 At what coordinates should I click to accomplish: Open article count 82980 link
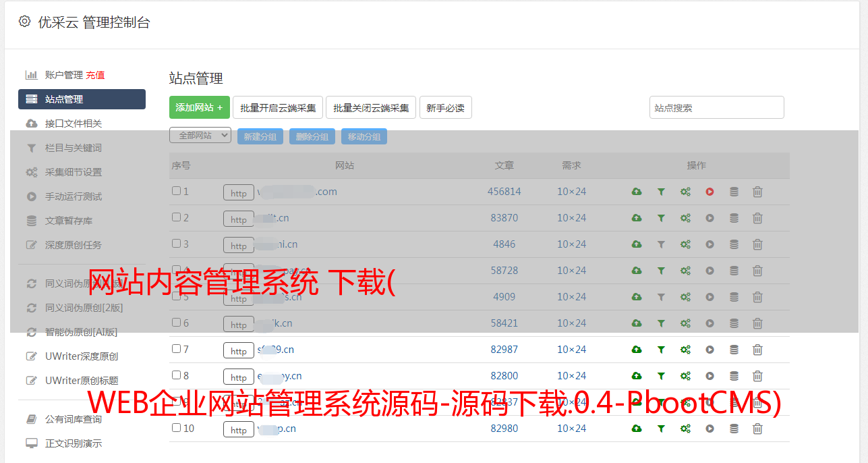click(504, 429)
